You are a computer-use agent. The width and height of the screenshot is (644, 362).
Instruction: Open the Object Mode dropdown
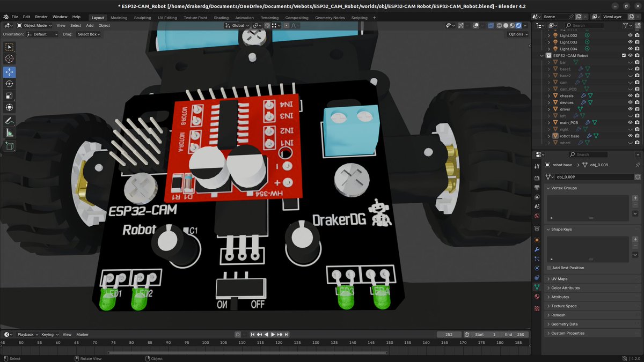click(x=34, y=25)
